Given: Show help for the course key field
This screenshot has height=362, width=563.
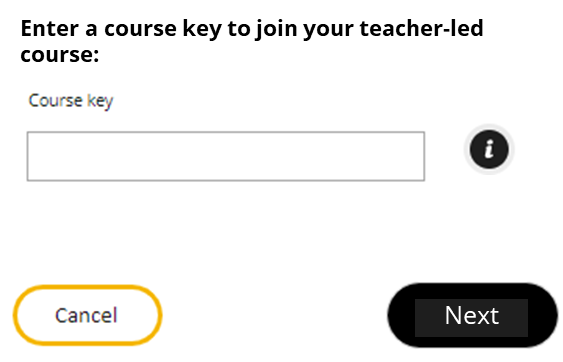Looking at the screenshot, I should tap(489, 149).
